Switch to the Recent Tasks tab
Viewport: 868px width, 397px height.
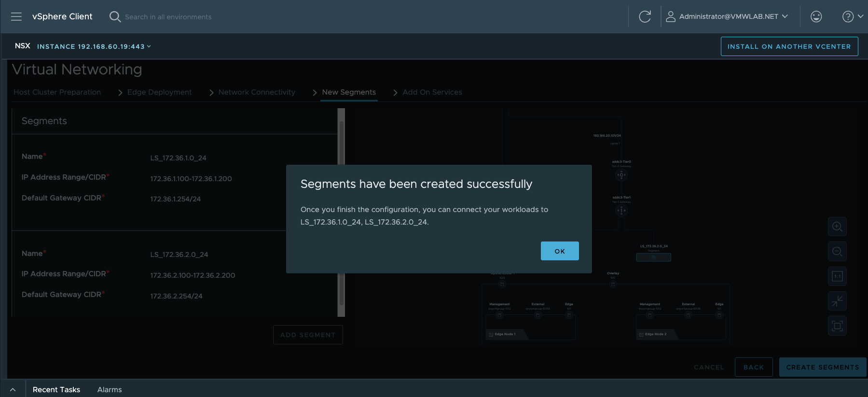[56, 390]
